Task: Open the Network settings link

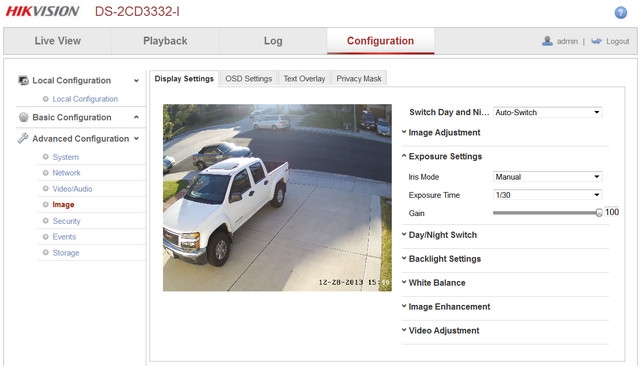Action: click(x=66, y=173)
